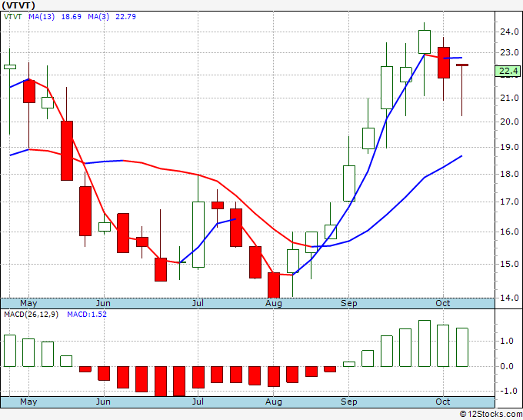Click the 1.0 label on MACD axis

[506, 341]
